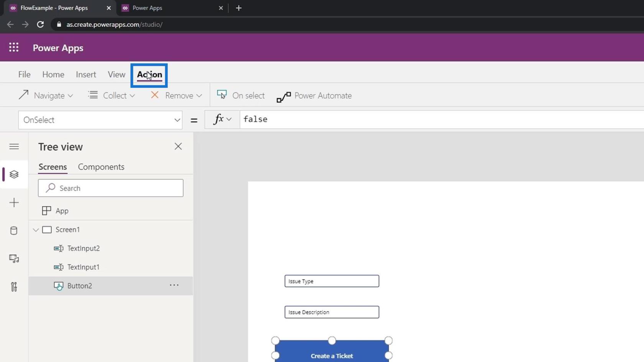Viewport: 644px width, 362px height.
Task: Reload the browser page
Action: pyautogui.click(x=40, y=25)
